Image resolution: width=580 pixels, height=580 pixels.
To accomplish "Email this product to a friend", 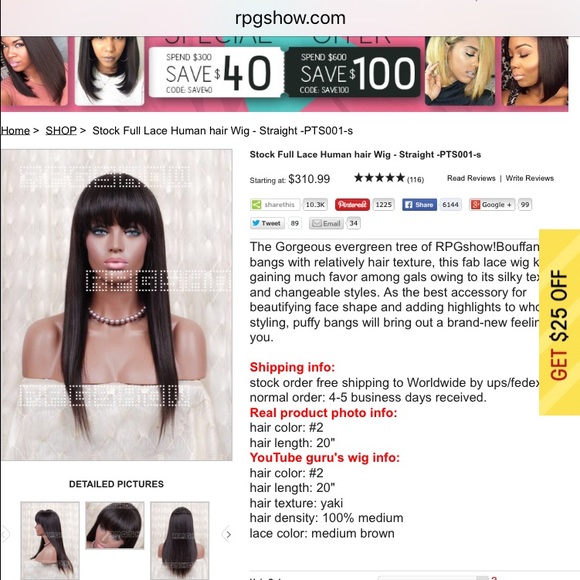I will click(x=326, y=223).
